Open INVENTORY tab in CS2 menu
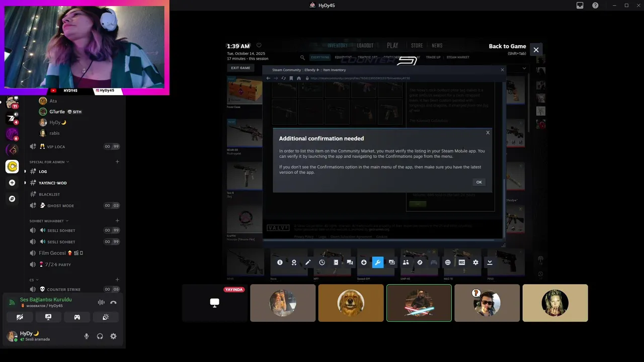 coord(338,46)
